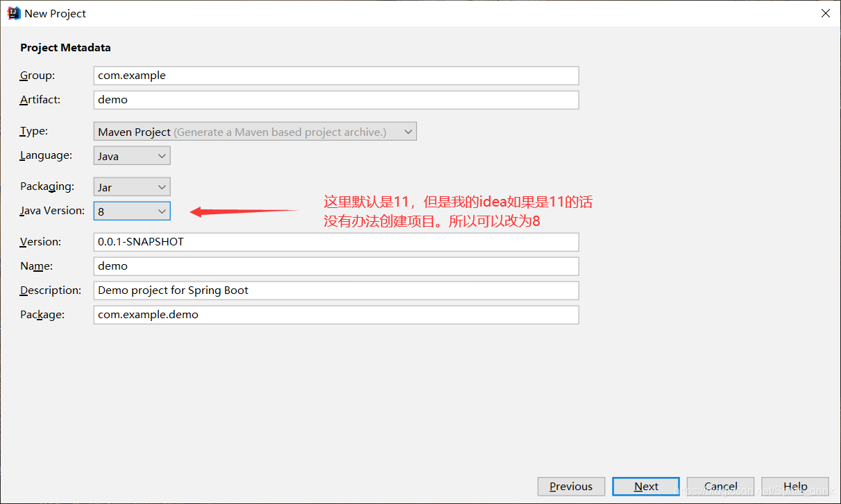Click the Project Metadata heading
841x504 pixels.
tap(65, 48)
